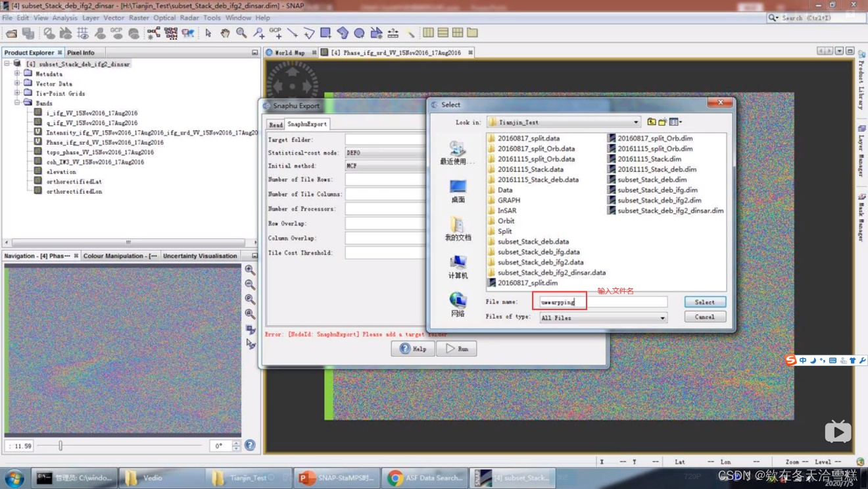Create new folder in Select dialog
This screenshot has width=868, height=489.
tap(662, 122)
